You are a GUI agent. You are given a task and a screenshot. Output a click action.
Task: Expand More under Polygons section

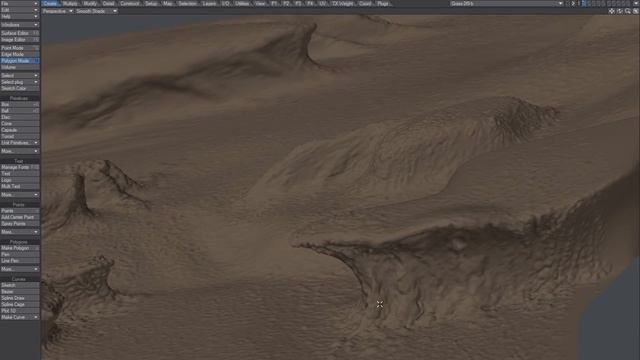click(20, 269)
